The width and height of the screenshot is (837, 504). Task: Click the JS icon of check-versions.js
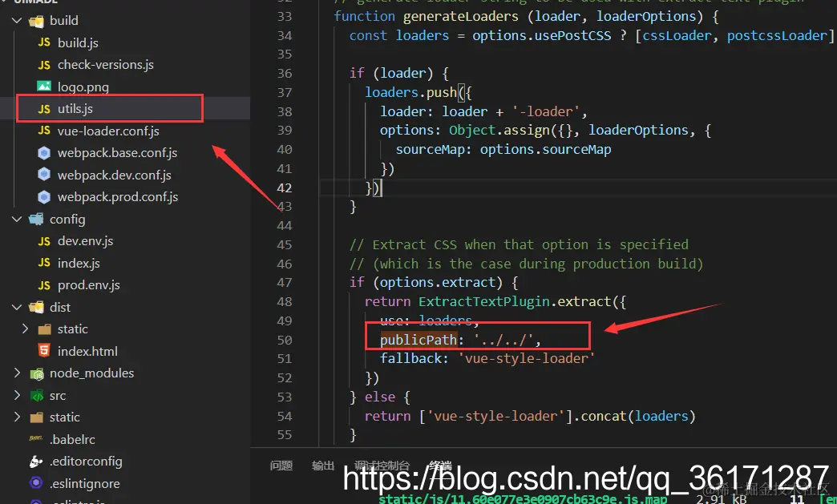44,65
